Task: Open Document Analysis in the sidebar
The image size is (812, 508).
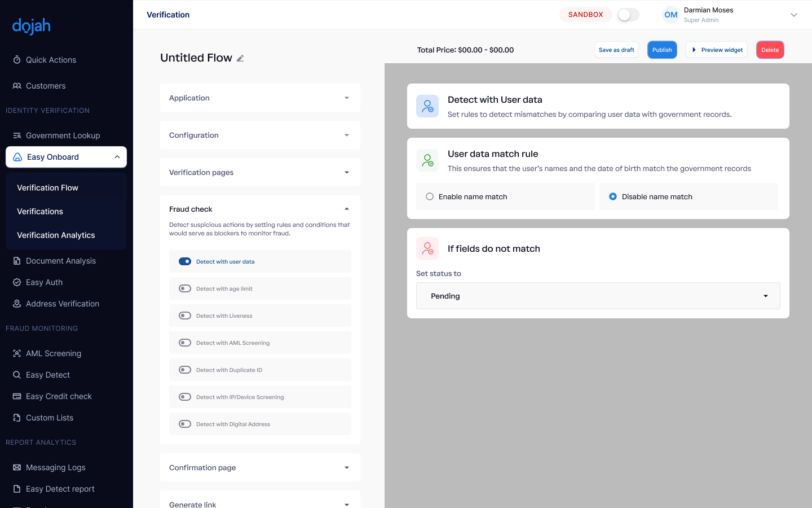Action: click(61, 261)
